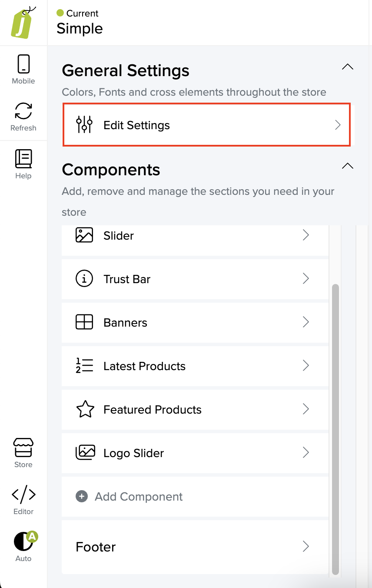Open the Banners component
The width and height of the screenshot is (372, 588).
(195, 323)
